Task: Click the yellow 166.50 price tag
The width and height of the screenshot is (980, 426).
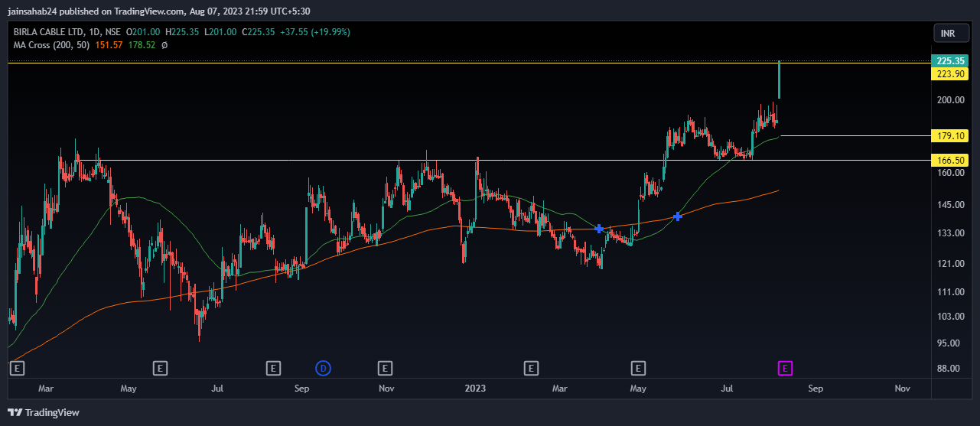Action: tap(949, 160)
